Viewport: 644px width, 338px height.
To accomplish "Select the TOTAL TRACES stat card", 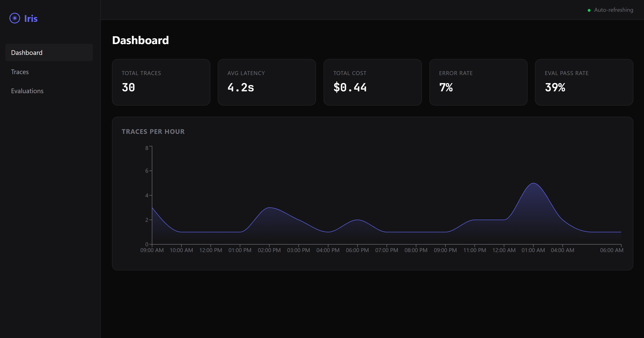I will [x=161, y=82].
